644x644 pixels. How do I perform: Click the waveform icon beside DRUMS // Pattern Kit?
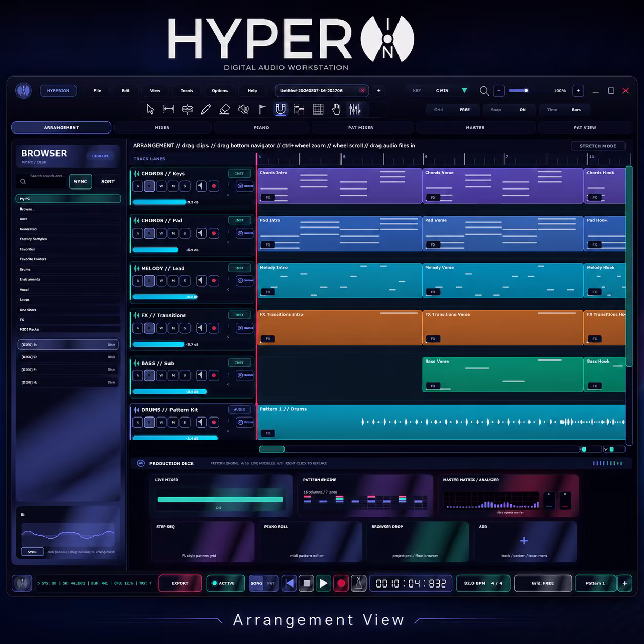pyautogui.click(x=136, y=410)
